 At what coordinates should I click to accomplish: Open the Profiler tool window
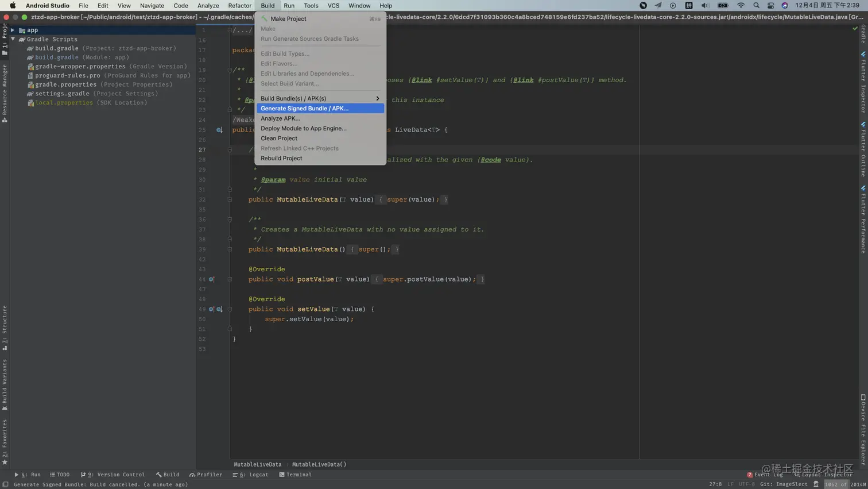206,475
